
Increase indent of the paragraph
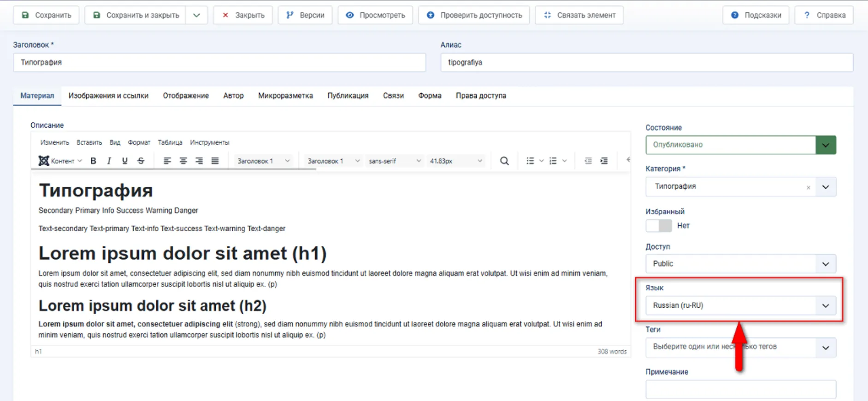click(604, 161)
